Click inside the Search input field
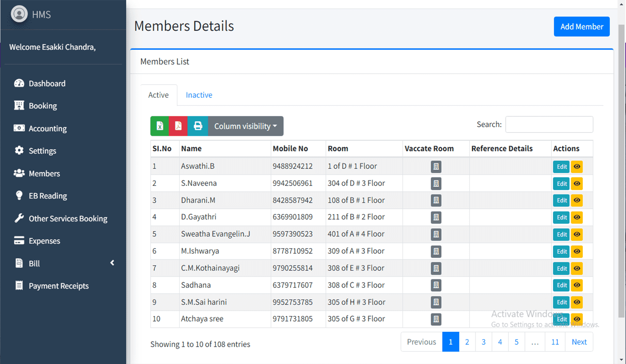 (549, 124)
